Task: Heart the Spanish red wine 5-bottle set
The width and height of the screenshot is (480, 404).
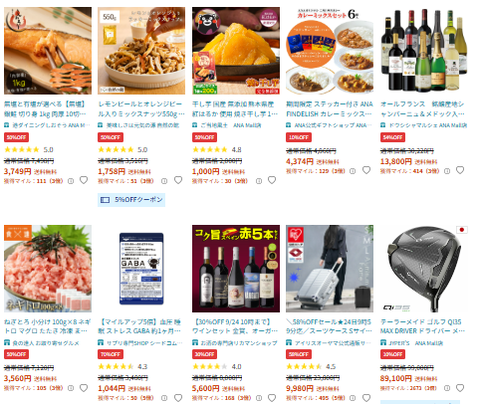Action: click(272, 398)
